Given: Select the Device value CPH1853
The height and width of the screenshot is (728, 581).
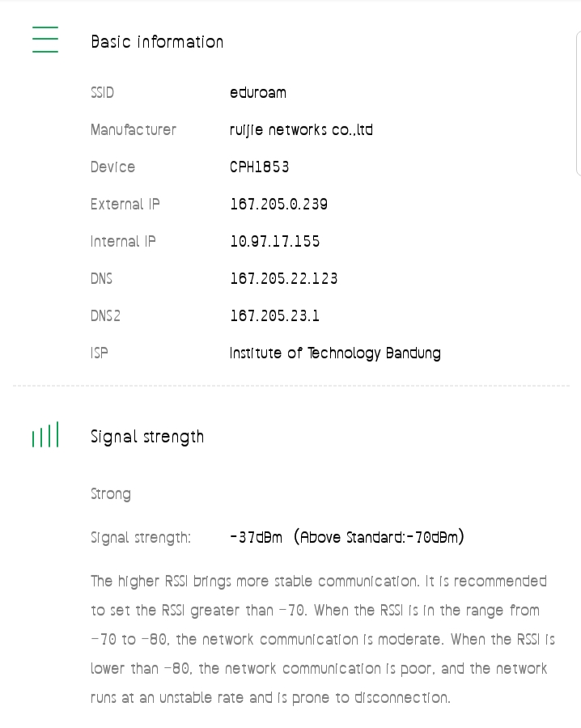Looking at the screenshot, I should coord(260,167).
